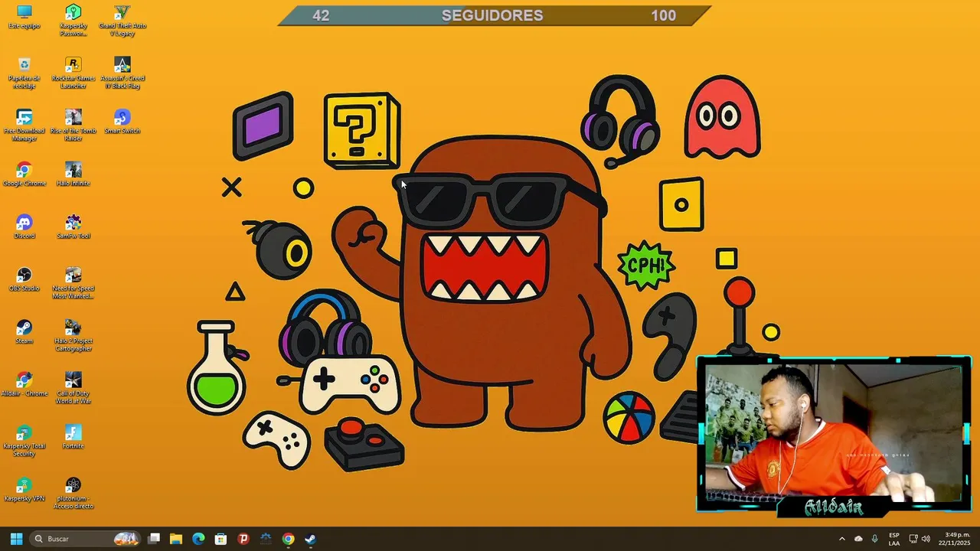Open the red P app in taskbar
The width and height of the screenshot is (980, 551).
click(x=243, y=539)
